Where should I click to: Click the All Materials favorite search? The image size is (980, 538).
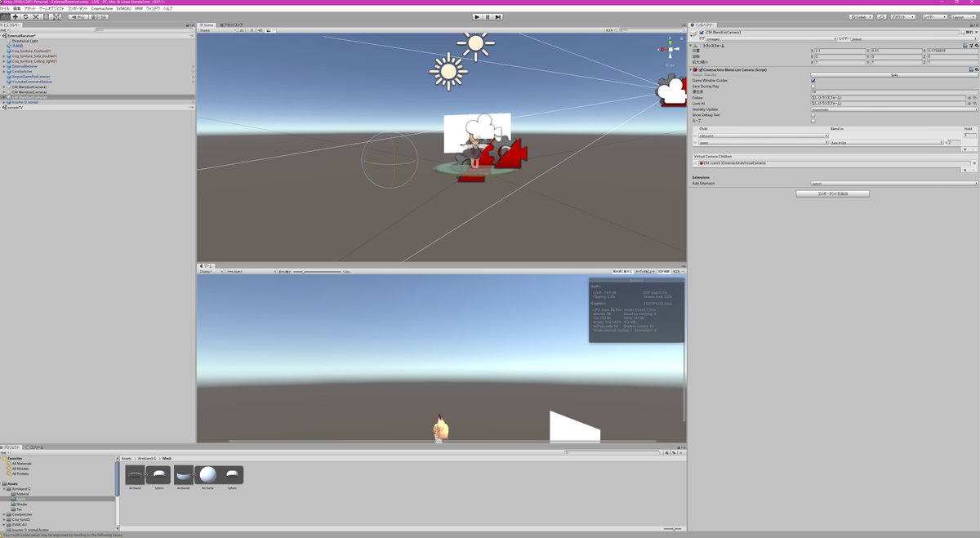(x=22, y=464)
